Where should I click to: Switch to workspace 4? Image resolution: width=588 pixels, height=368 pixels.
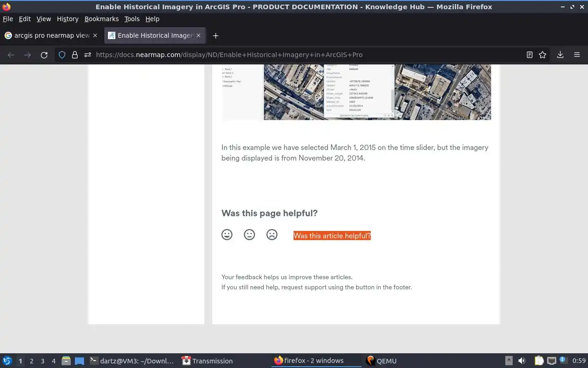point(53,361)
